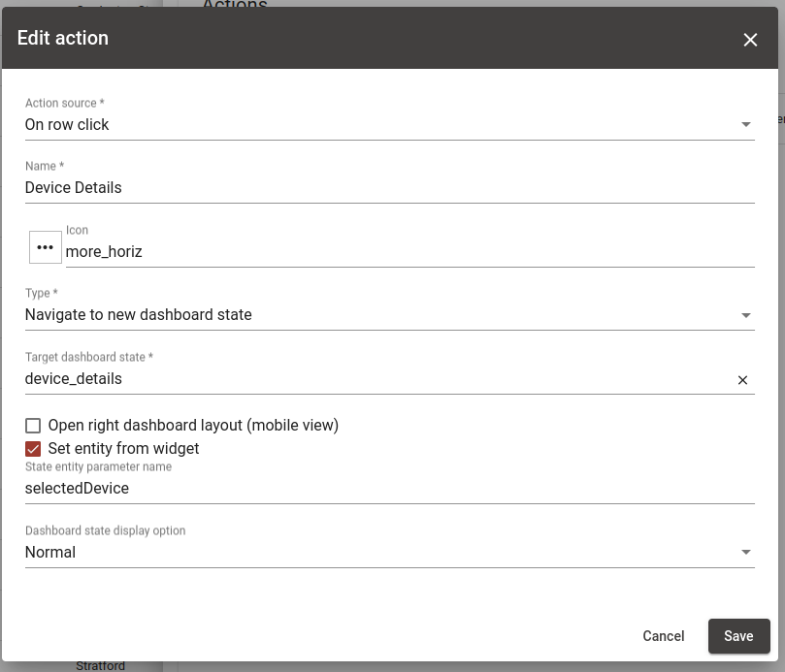785x672 pixels.
Task: Click the Edit action dialog title
Action: click(63, 39)
